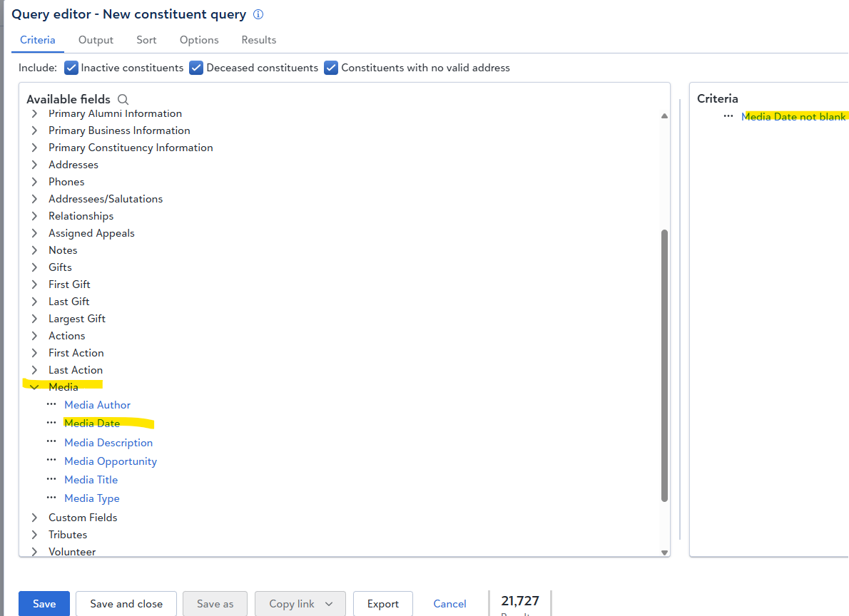Expand the Tributes node
This screenshot has width=849, height=616.
pos(35,535)
